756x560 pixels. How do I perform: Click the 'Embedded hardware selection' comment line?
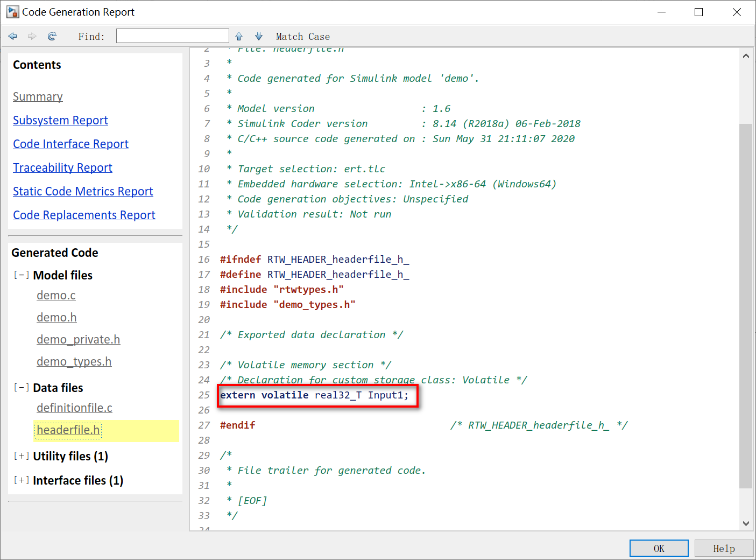click(391, 184)
